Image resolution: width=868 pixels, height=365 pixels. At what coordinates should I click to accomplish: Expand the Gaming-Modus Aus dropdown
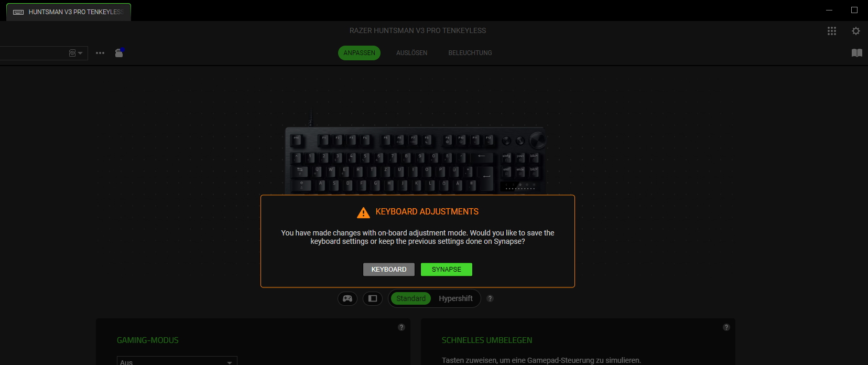click(x=177, y=361)
